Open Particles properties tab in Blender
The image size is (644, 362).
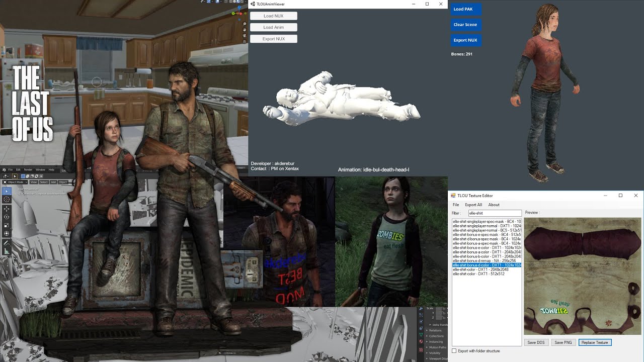pos(421,315)
